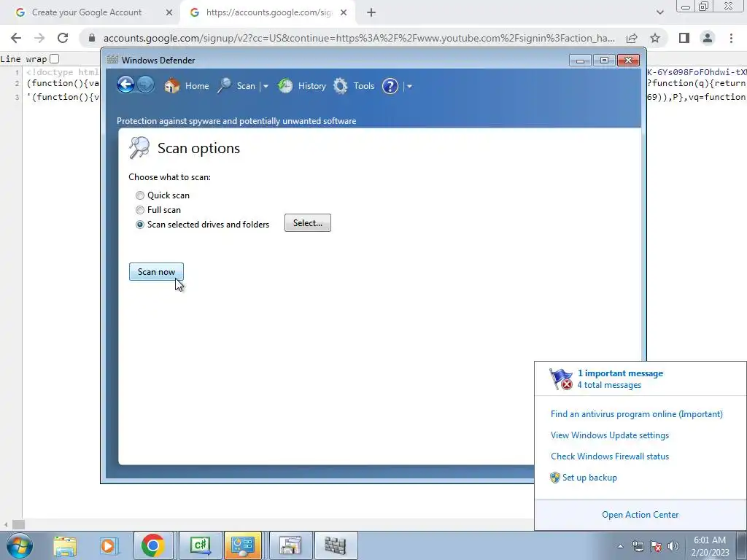Open Set up backup link
This screenshot has height=560, width=747.
point(589,478)
